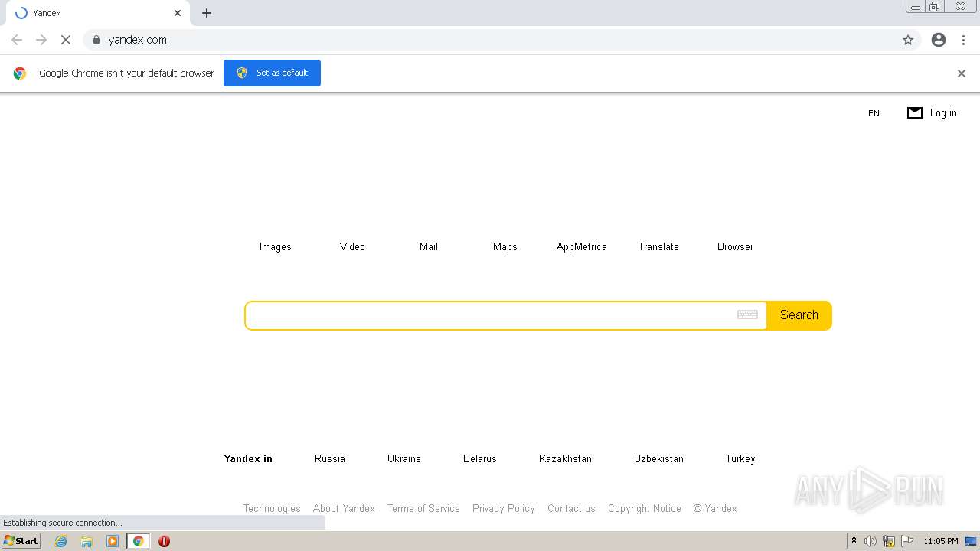Image resolution: width=980 pixels, height=551 pixels.
Task: Open the Technologies footer link
Action: pos(272,508)
